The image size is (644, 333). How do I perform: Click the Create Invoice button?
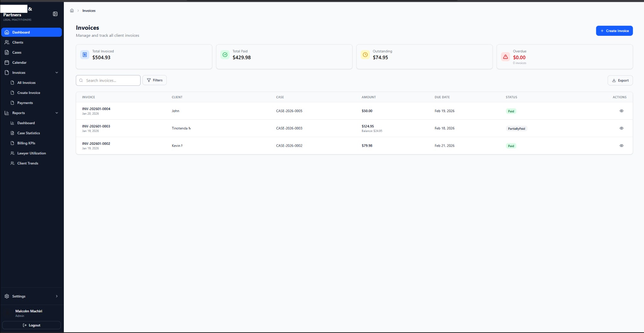(614, 30)
